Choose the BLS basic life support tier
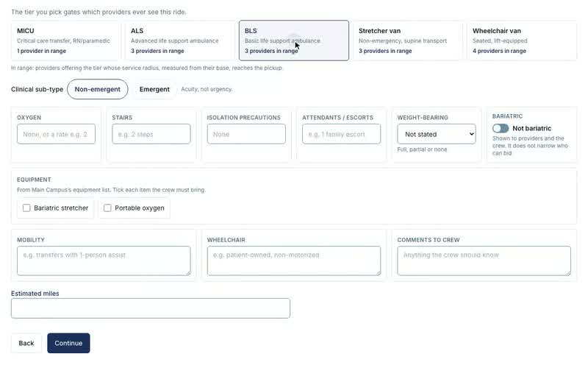This screenshot has height=368, width=588. coord(294,40)
